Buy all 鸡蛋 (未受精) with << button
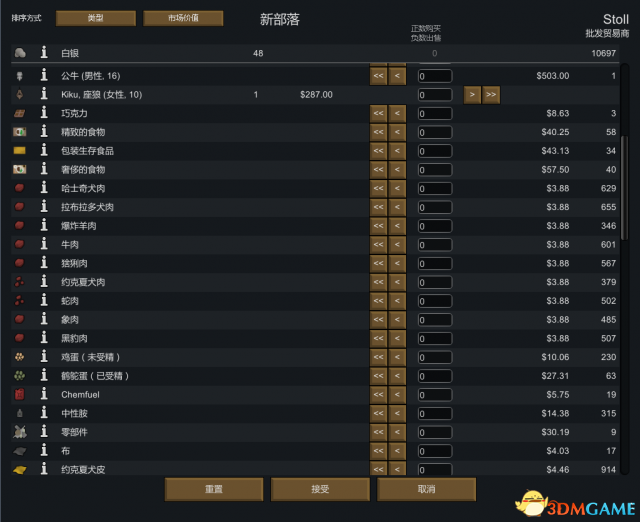Viewport: 640px width, 522px height. click(378, 358)
